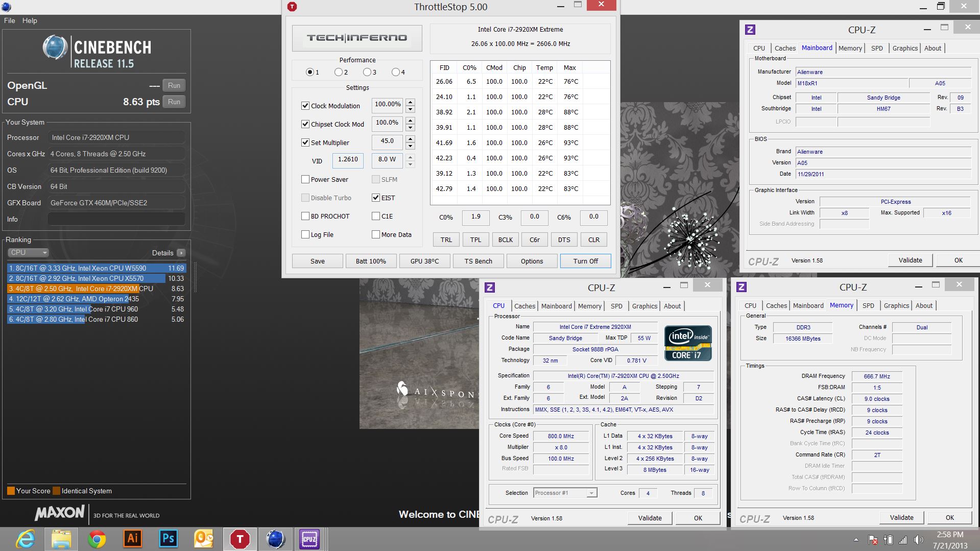The image size is (980, 551).
Task: Click the DTS button in ThrottleStop
Action: pyautogui.click(x=564, y=239)
